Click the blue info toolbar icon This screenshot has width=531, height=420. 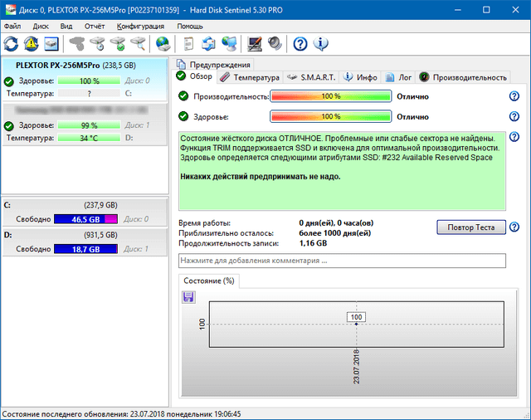(x=320, y=43)
